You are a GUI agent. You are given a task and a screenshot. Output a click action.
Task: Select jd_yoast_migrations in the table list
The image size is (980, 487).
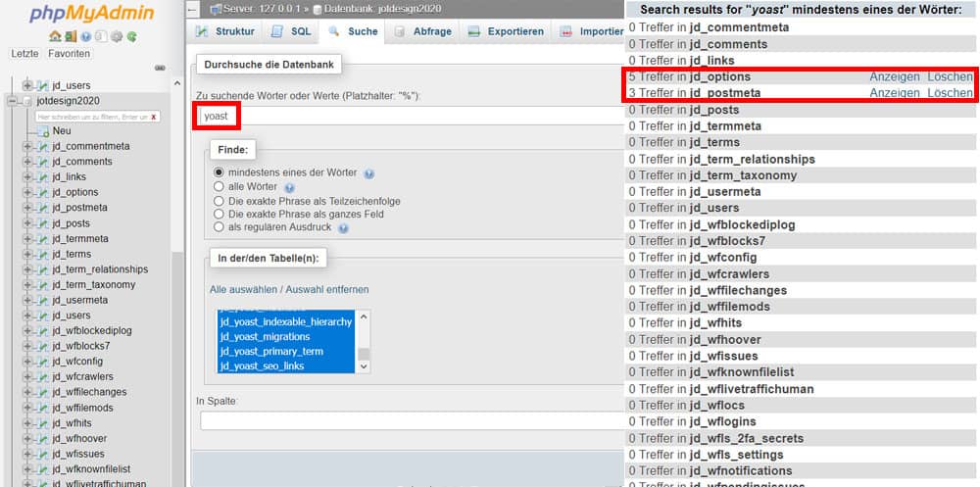click(287, 337)
